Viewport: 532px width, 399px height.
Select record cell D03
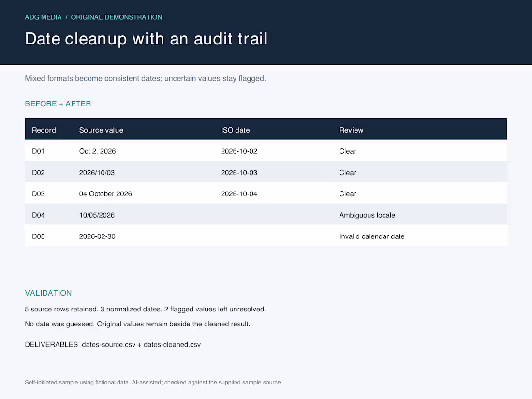pos(38,194)
